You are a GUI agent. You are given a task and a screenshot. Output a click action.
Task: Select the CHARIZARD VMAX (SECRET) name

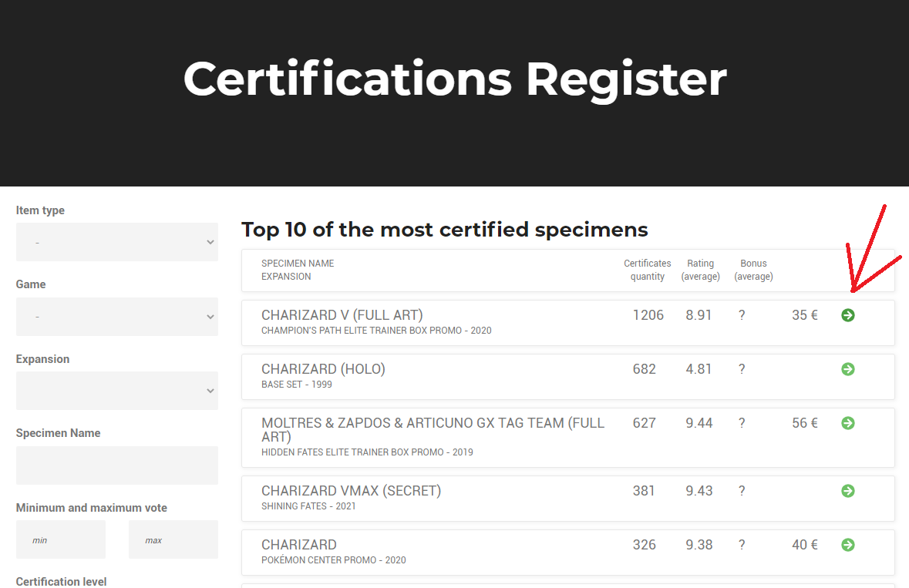point(352,491)
